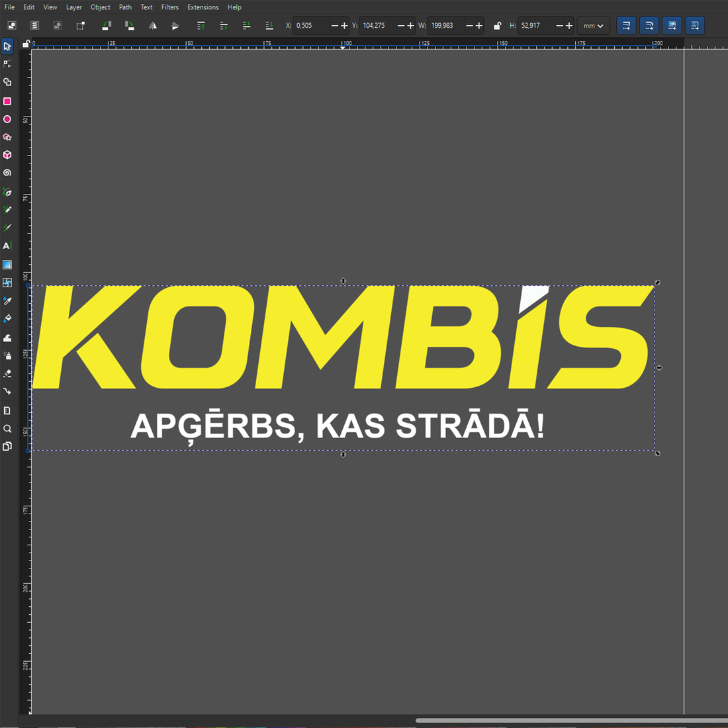
Task: Lower selection to bottom
Action: 269,26
